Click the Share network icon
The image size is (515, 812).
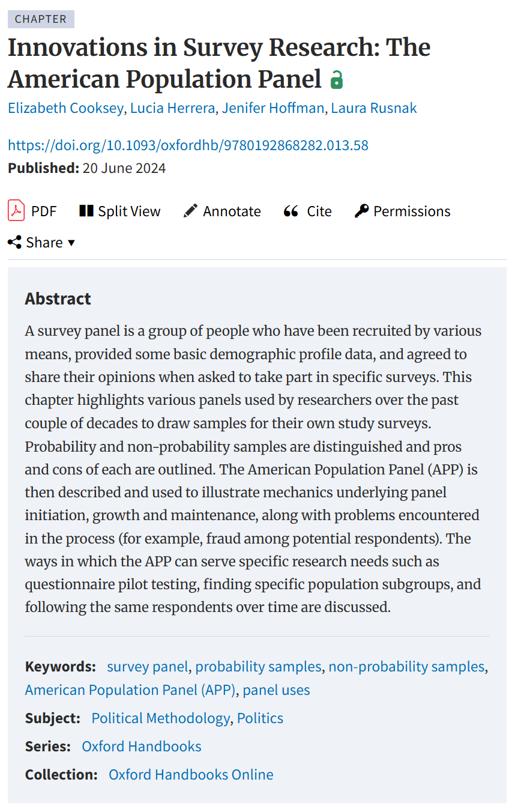click(x=14, y=242)
